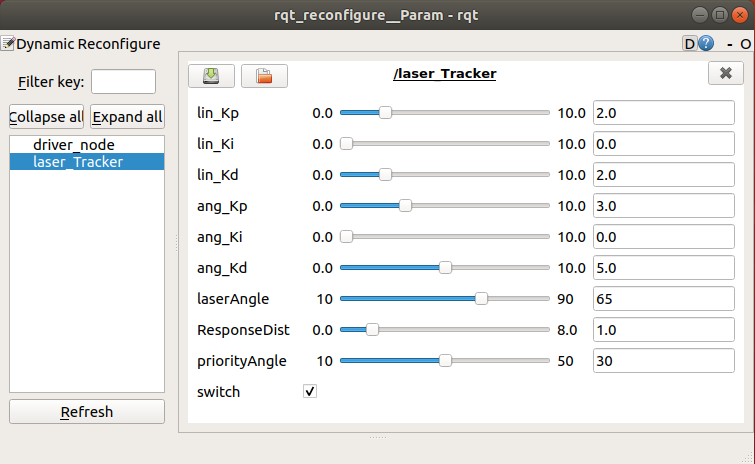This screenshot has width=755, height=464.
Task: Click the 50 maximum label of priorityAngle
Action: 565,361
